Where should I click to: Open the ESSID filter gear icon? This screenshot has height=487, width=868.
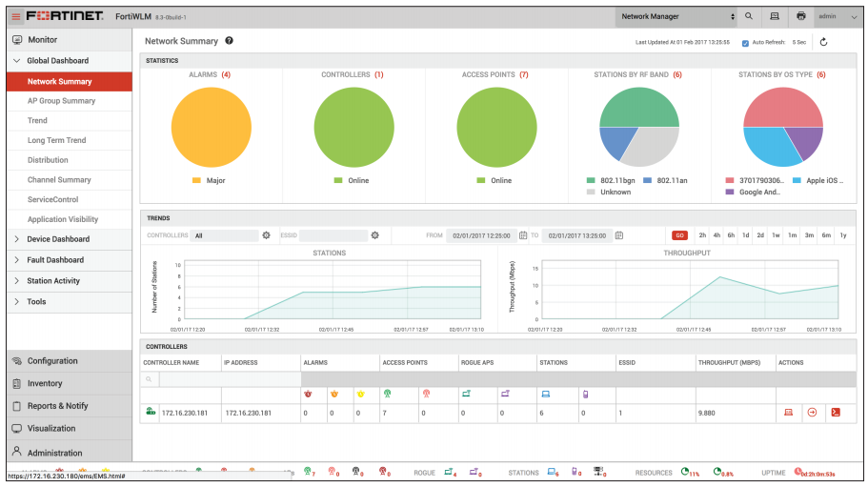pos(374,235)
